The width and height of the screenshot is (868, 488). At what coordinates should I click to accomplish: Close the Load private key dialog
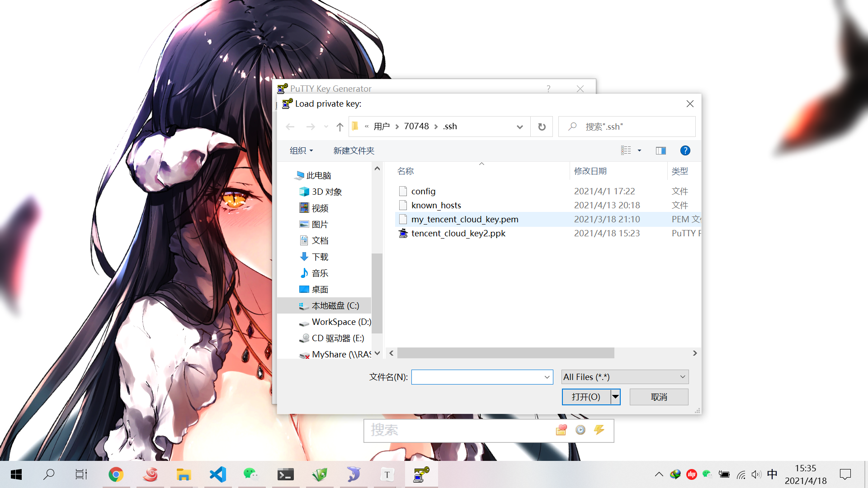[690, 104]
